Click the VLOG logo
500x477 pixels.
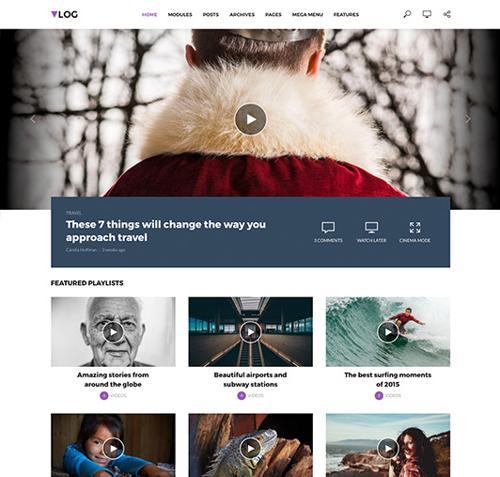click(64, 14)
